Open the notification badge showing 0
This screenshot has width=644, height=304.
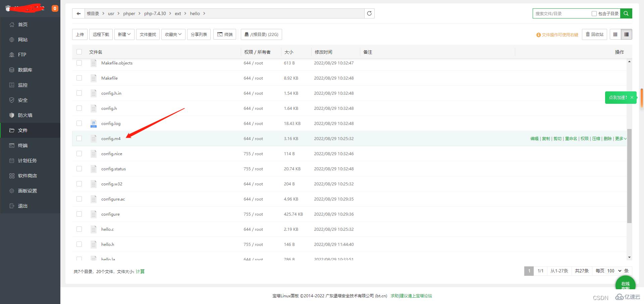tap(55, 8)
